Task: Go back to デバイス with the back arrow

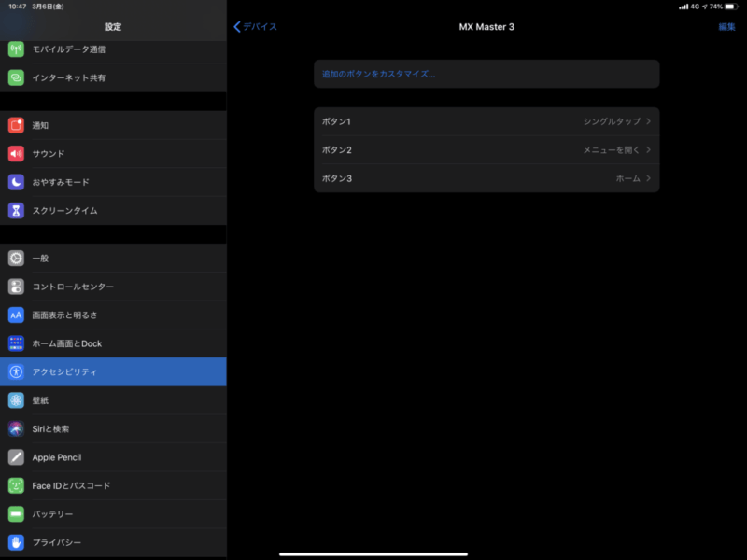Action: click(255, 27)
